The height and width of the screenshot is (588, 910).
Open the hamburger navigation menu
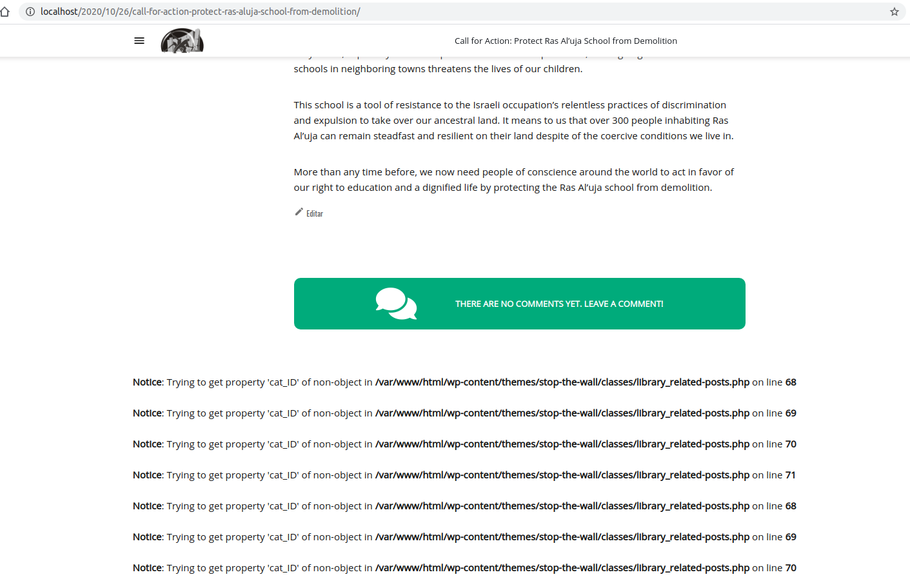coord(139,41)
